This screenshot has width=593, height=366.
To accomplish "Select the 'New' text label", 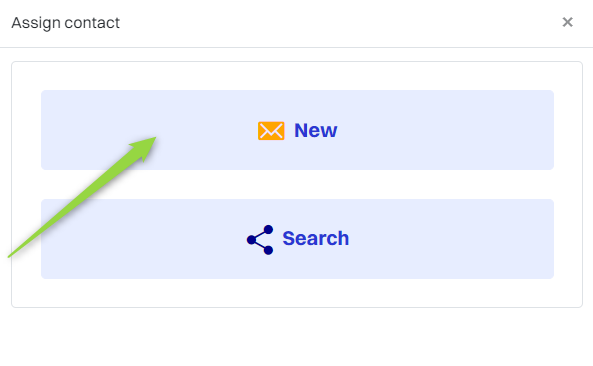I will point(316,130).
